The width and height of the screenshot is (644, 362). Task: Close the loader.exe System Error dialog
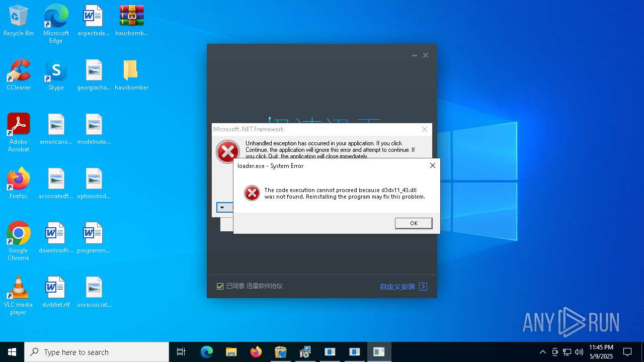432,165
